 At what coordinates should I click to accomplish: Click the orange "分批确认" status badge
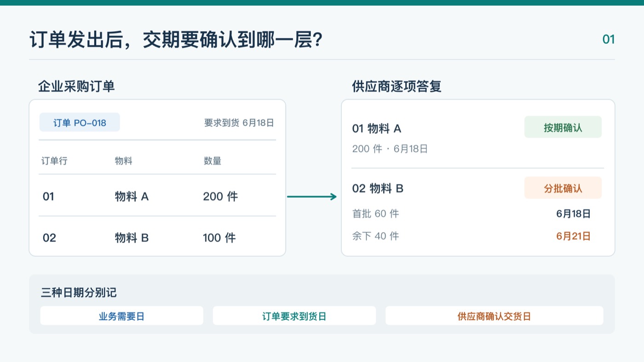point(563,188)
